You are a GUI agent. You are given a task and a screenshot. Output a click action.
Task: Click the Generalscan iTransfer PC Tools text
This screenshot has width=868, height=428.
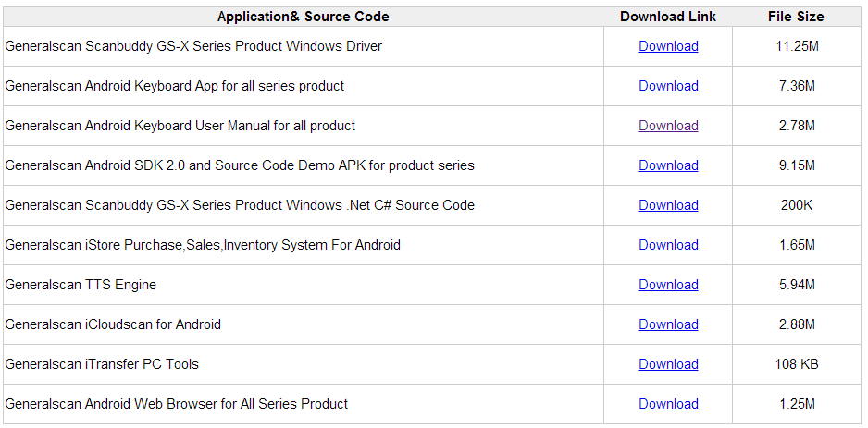pos(102,364)
